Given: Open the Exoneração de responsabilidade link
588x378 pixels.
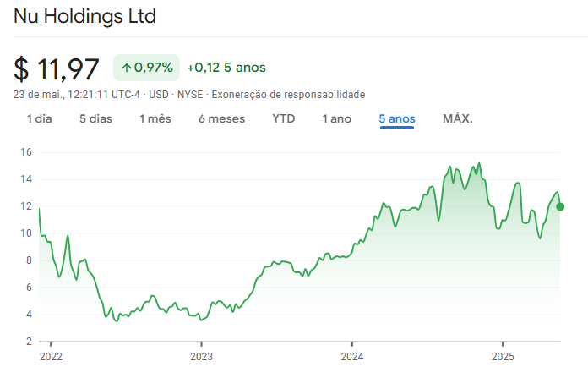Looking at the screenshot, I should click(288, 94).
